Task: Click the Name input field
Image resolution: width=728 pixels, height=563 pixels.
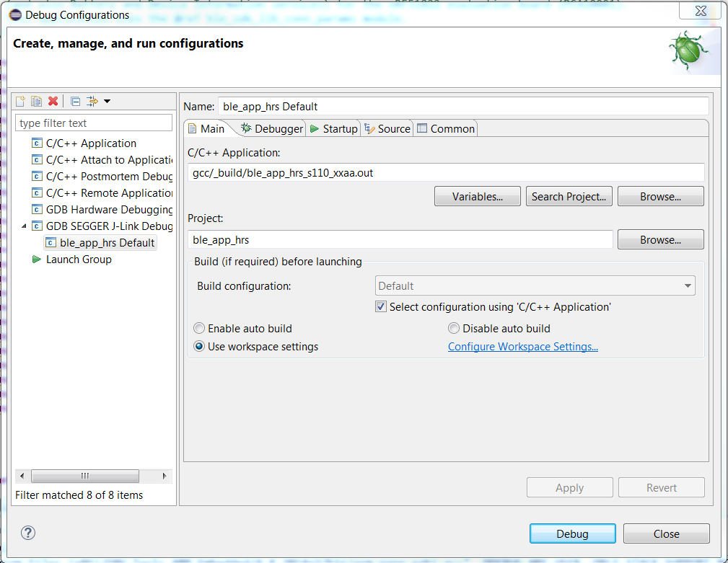Action: coord(463,106)
